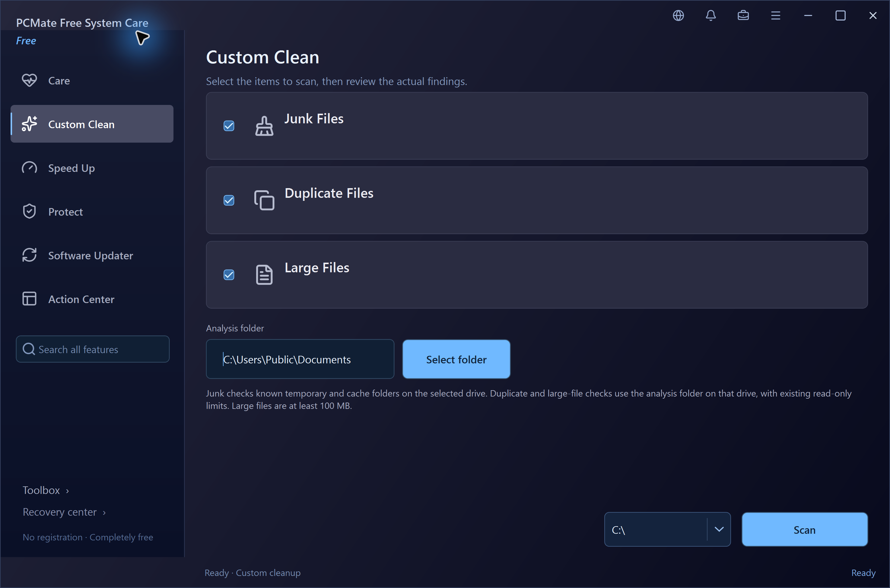
Task: Click the Speed Up gauge icon
Action: tap(29, 168)
